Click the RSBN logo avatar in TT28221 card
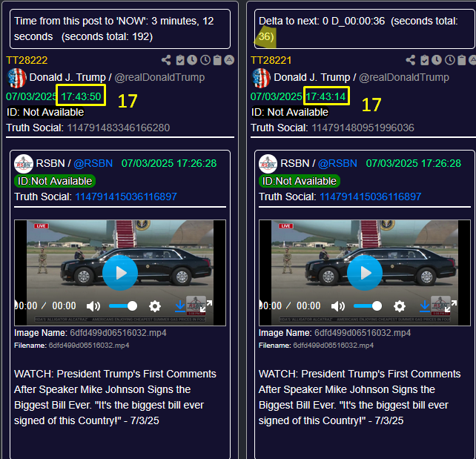476x459 pixels. (x=268, y=164)
